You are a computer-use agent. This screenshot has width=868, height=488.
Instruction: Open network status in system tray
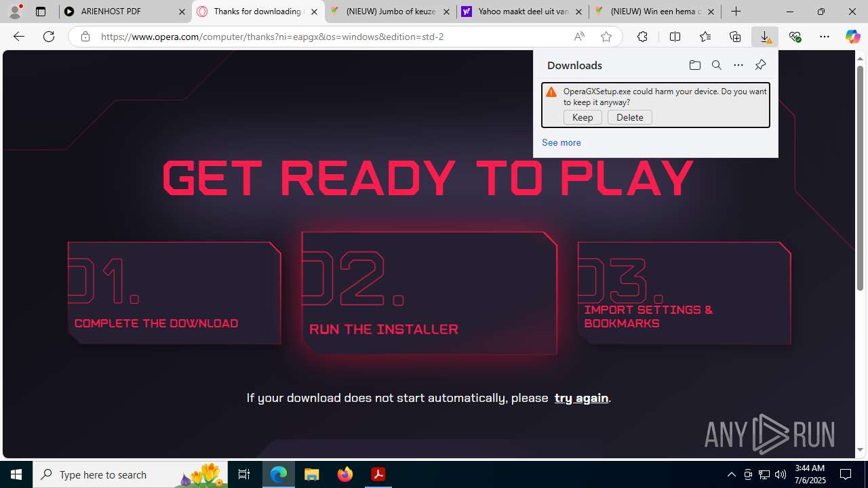pos(764,474)
